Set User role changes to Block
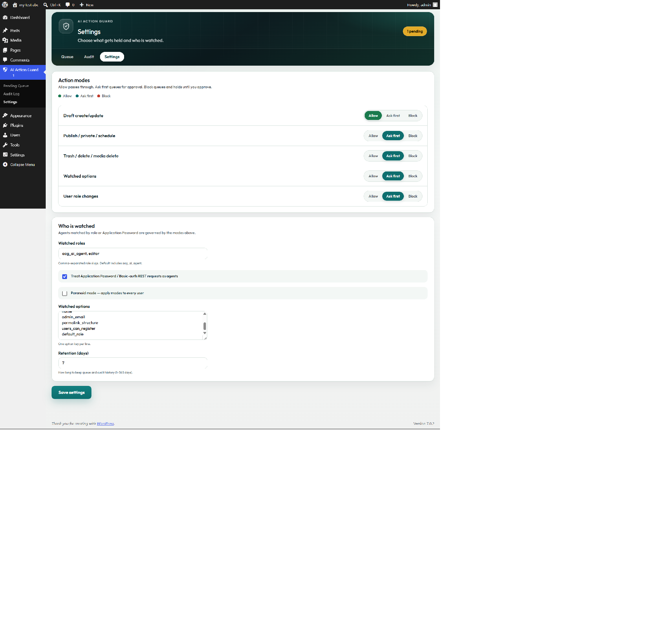The width and height of the screenshot is (660, 644). [x=412, y=196]
